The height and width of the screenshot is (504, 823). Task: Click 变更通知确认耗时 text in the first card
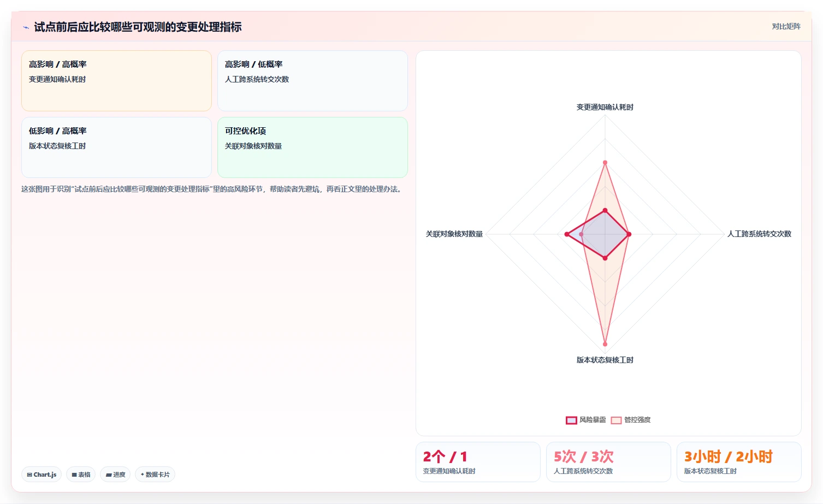[57, 79]
